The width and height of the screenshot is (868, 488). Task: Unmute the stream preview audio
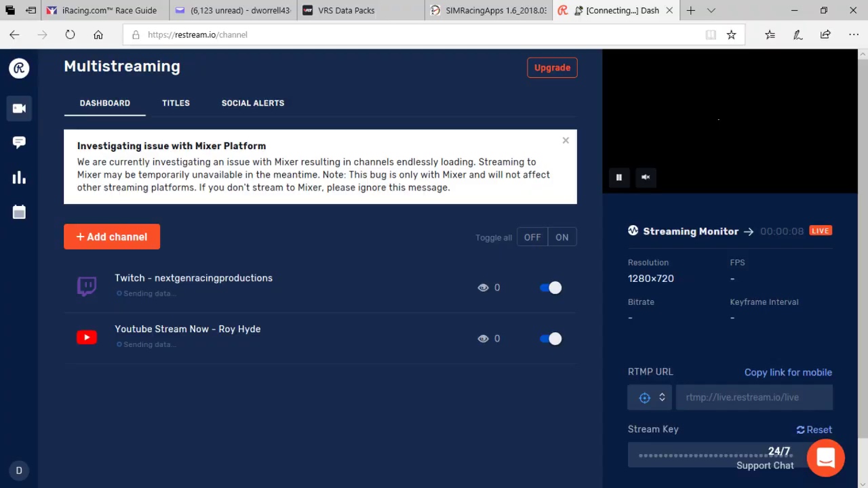(646, 177)
